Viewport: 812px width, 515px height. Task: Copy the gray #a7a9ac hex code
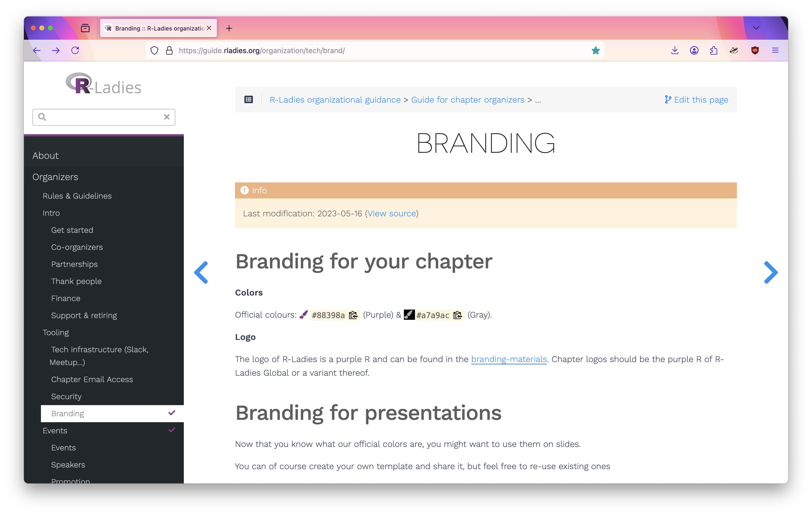(x=458, y=315)
